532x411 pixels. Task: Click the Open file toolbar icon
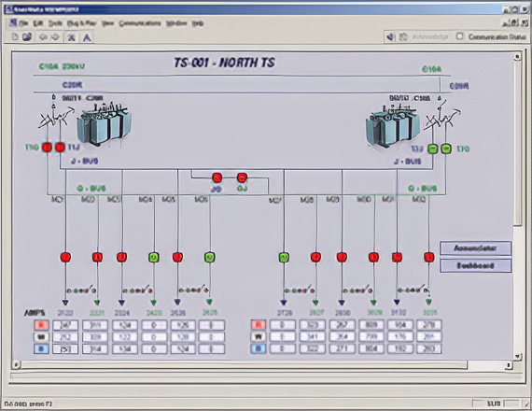click(27, 36)
